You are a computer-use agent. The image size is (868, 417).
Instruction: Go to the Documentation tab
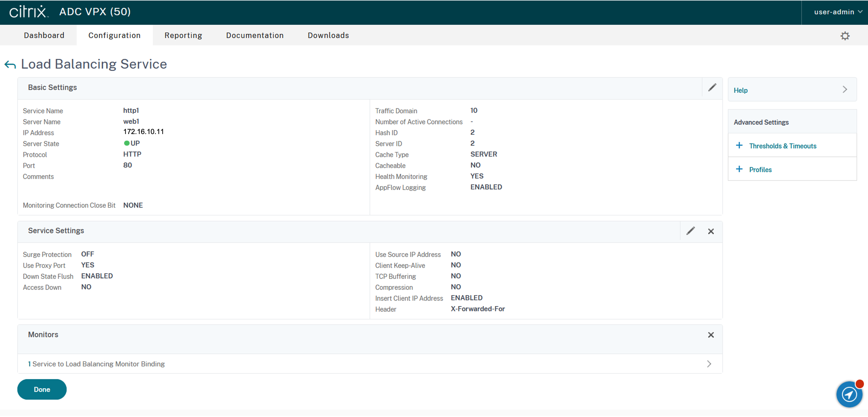pos(255,35)
